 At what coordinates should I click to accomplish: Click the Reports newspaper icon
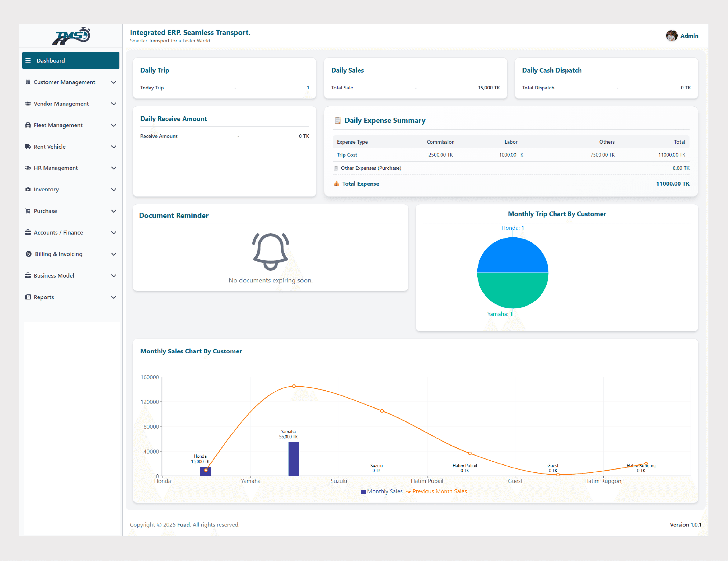28,297
